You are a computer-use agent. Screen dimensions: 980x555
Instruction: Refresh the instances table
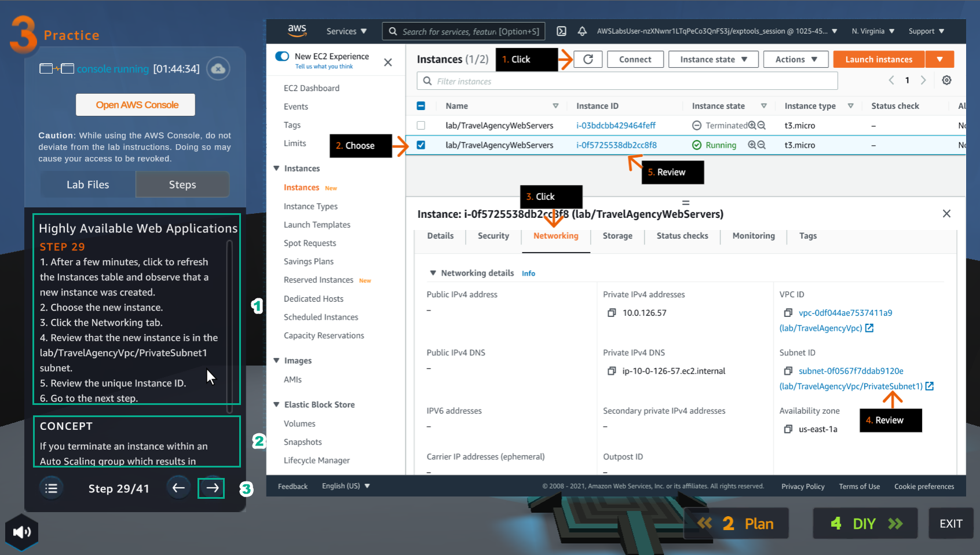point(588,59)
